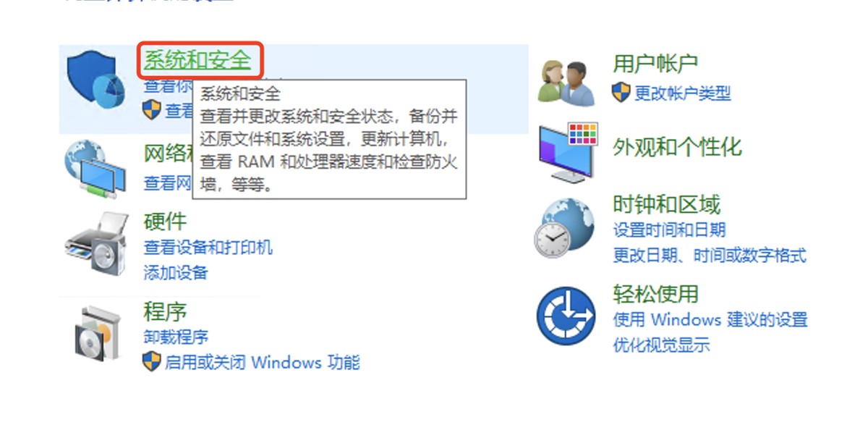Open 更改日期、时间或数字格式 link

tap(710, 256)
